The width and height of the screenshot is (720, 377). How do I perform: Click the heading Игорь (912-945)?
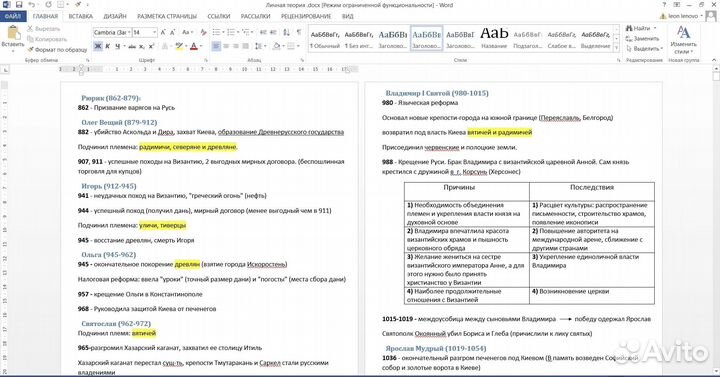click(109, 186)
